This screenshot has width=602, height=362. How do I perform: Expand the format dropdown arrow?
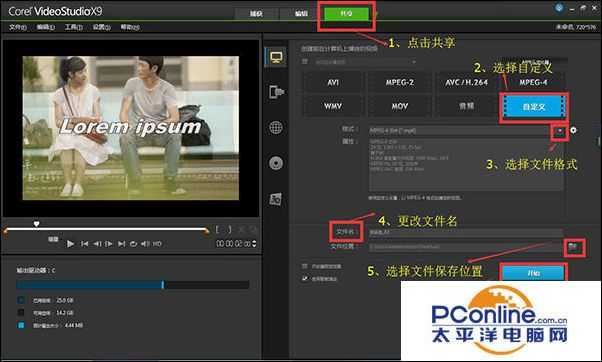tap(560, 131)
